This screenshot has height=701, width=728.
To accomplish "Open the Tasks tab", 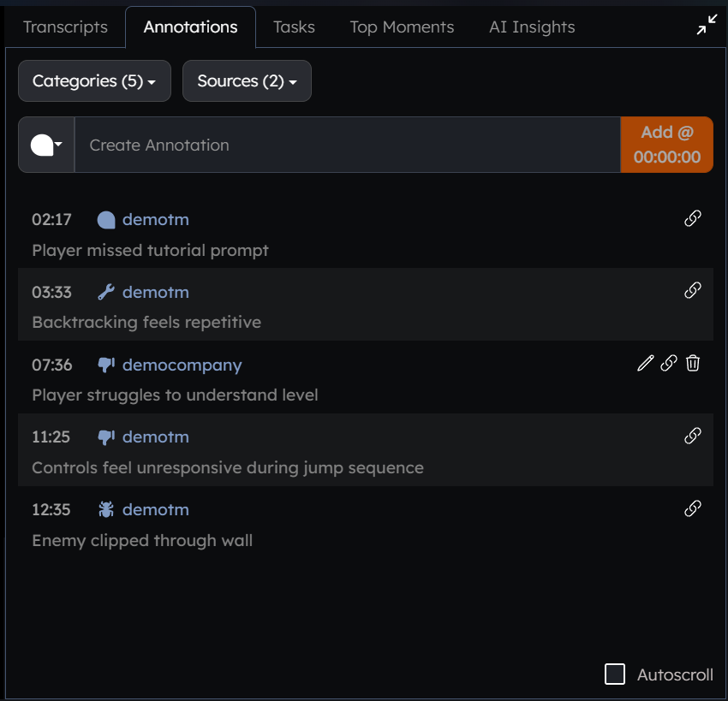I will point(294,27).
